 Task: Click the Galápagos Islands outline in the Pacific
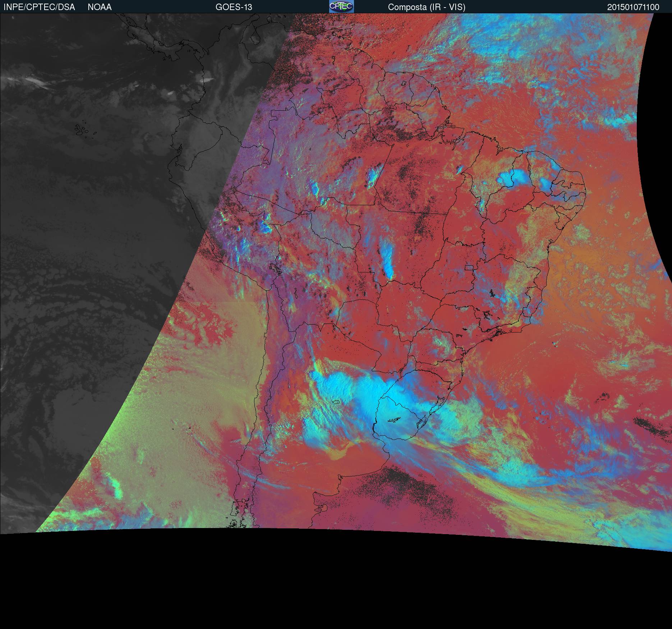[84, 130]
